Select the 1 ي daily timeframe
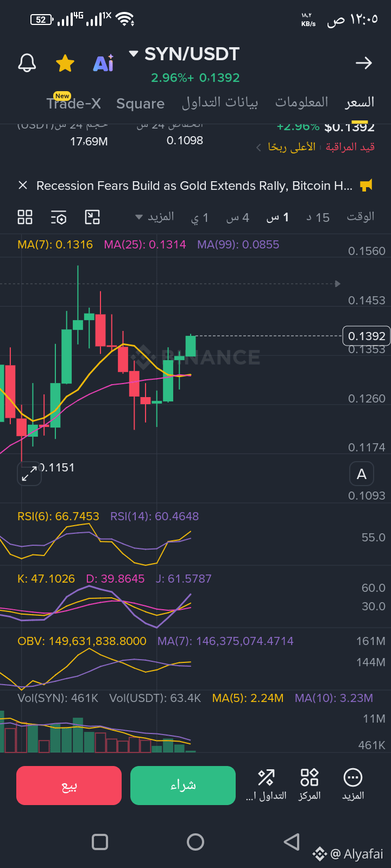This screenshot has width=391, height=868. pyautogui.click(x=200, y=218)
